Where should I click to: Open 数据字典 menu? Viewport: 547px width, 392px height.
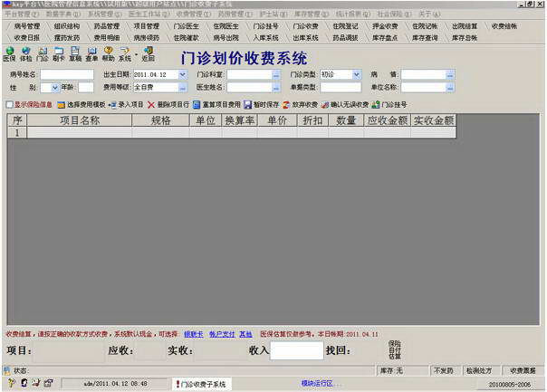coord(63,14)
